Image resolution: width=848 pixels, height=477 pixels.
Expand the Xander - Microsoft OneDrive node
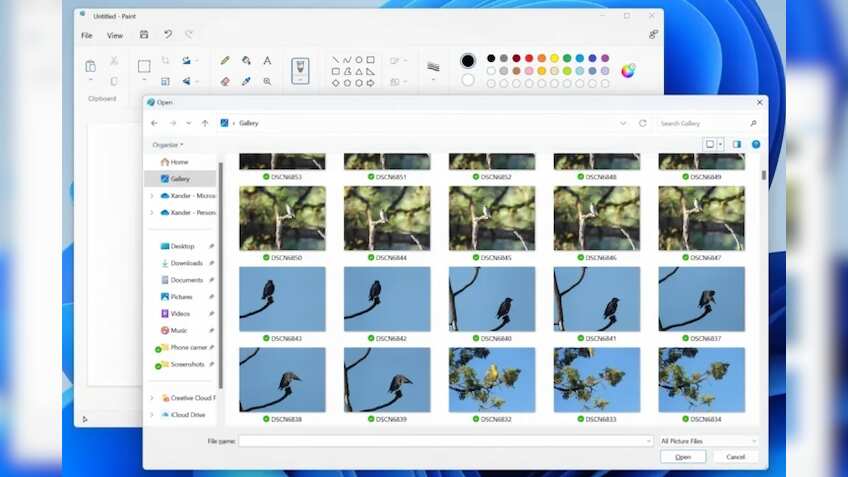click(x=152, y=196)
